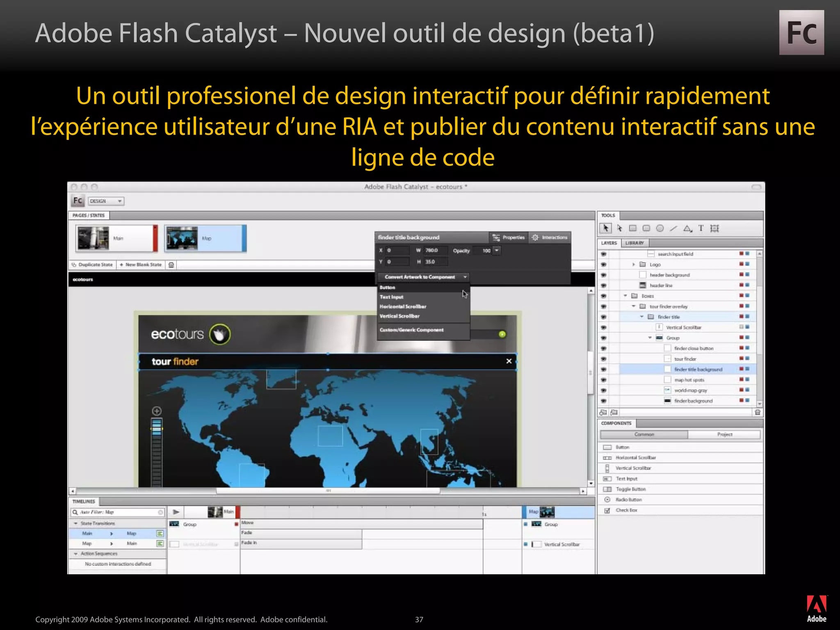840x630 pixels.
Task: Select the Triangle shape tool
Action: coord(687,228)
